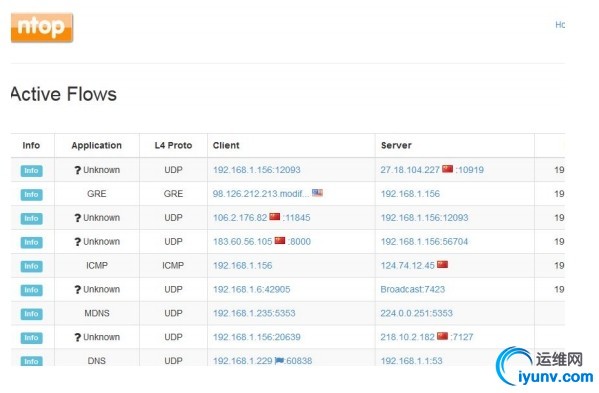Sort by Client column header
This screenshot has width=599, height=393.
(226, 146)
